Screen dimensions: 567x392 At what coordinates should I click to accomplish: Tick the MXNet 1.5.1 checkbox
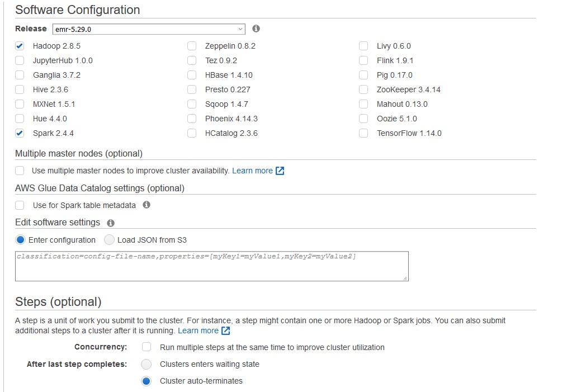[x=20, y=104]
